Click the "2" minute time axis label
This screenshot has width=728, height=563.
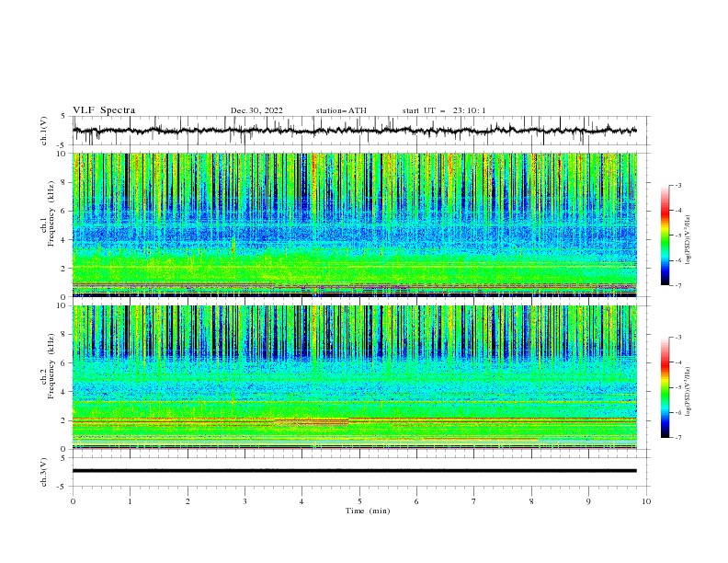point(188,501)
